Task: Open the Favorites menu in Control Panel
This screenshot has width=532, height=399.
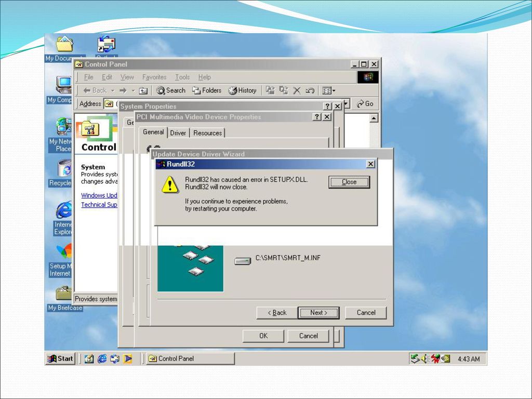Action: [154, 77]
